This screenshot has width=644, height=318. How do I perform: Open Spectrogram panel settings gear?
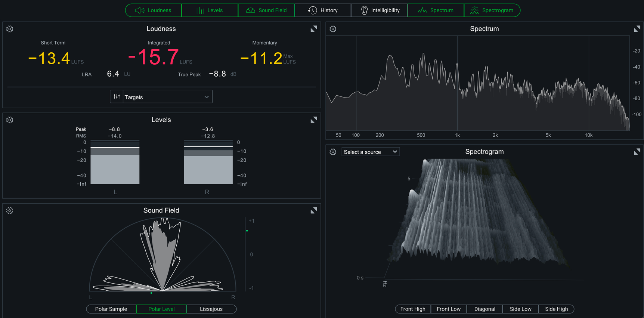[x=333, y=152]
